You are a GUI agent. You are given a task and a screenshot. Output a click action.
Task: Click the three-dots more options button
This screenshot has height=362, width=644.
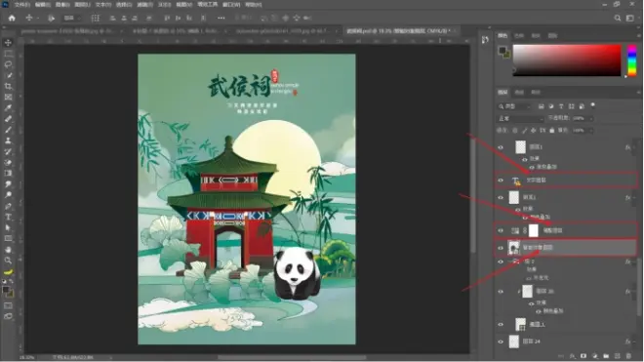click(x=221, y=19)
